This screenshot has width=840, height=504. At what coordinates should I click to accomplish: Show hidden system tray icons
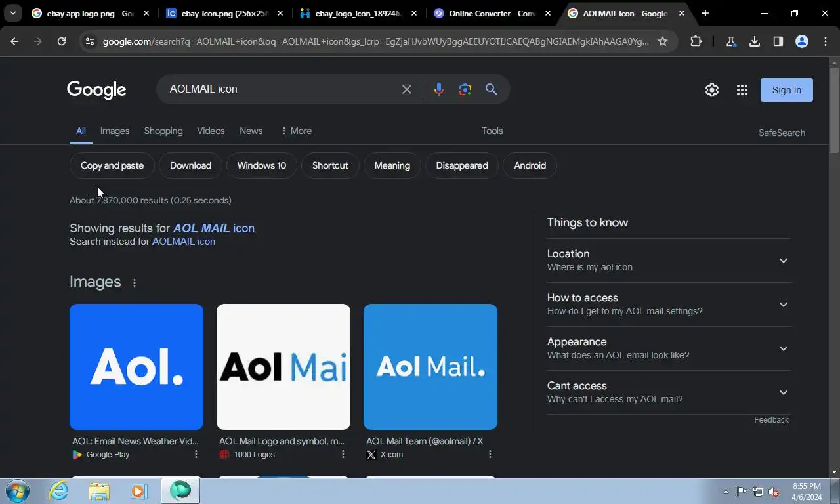[x=726, y=492]
